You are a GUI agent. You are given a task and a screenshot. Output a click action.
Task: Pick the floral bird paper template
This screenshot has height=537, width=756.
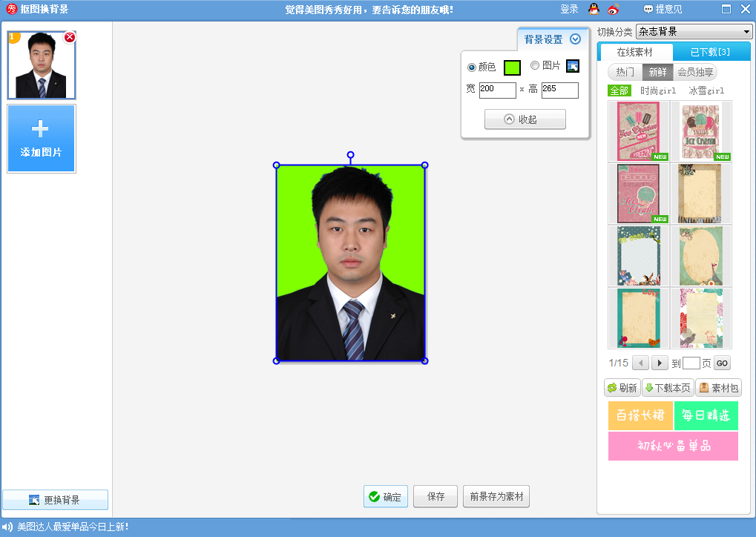[x=701, y=318]
